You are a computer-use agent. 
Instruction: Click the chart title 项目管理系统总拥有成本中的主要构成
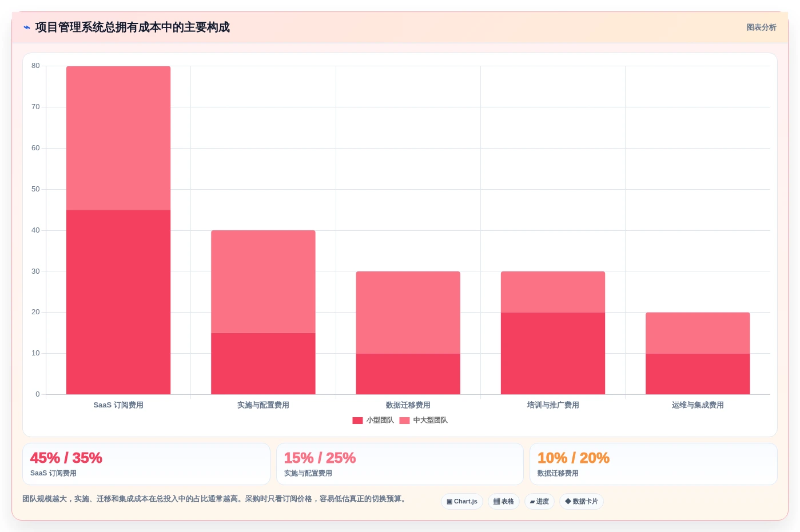(133, 27)
